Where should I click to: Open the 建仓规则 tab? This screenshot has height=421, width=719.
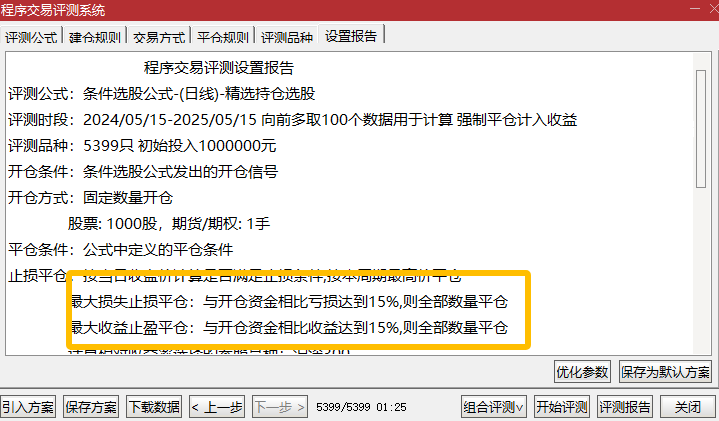pos(95,37)
